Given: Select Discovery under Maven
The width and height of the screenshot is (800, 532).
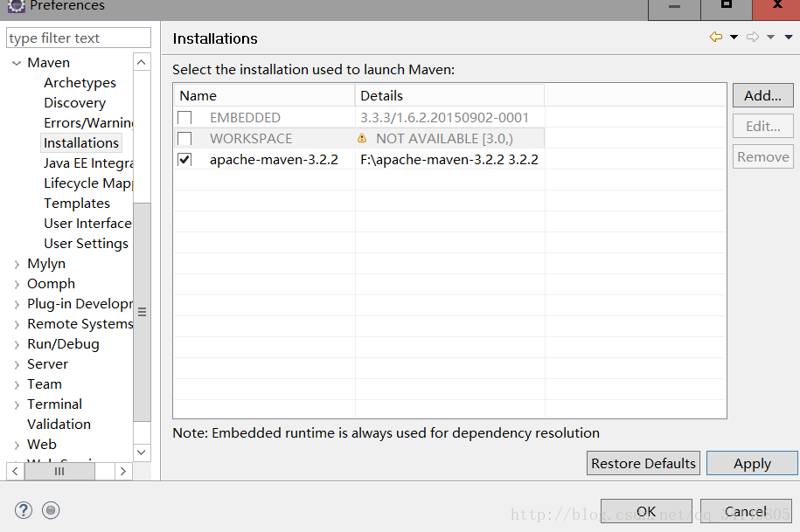Looking at the screenshot, I should pos(74,103).
